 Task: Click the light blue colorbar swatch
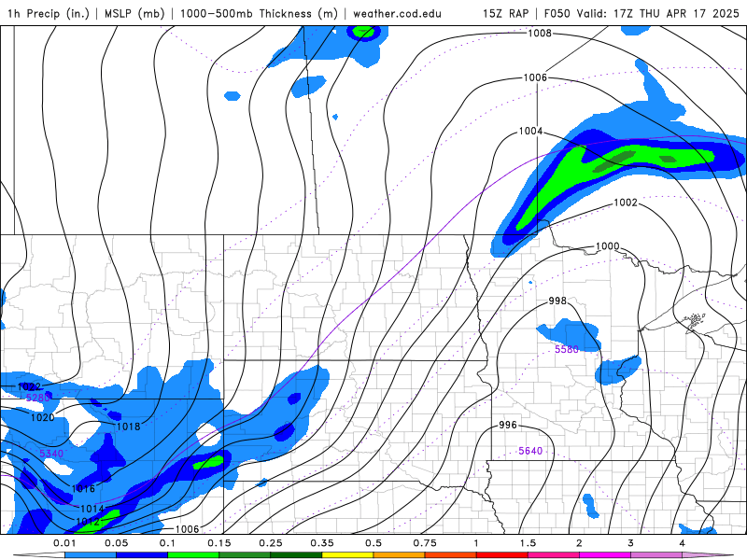(90, 555)
